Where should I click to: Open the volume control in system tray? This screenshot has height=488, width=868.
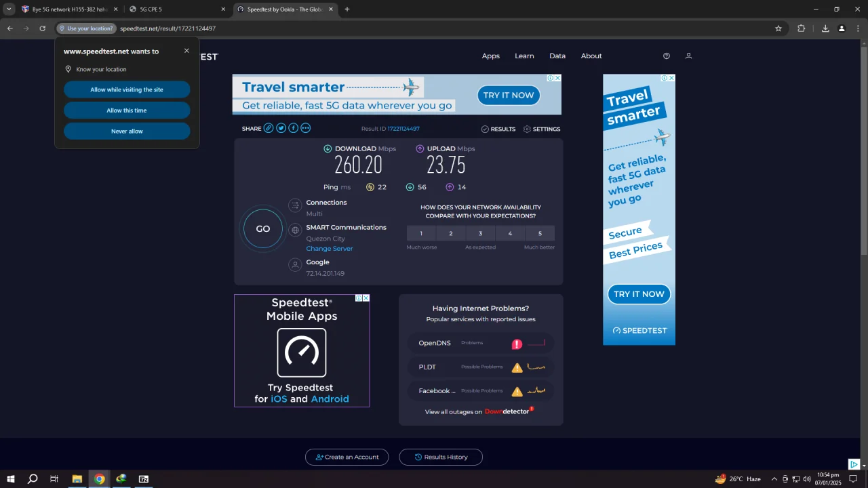(x=807, y=479)
